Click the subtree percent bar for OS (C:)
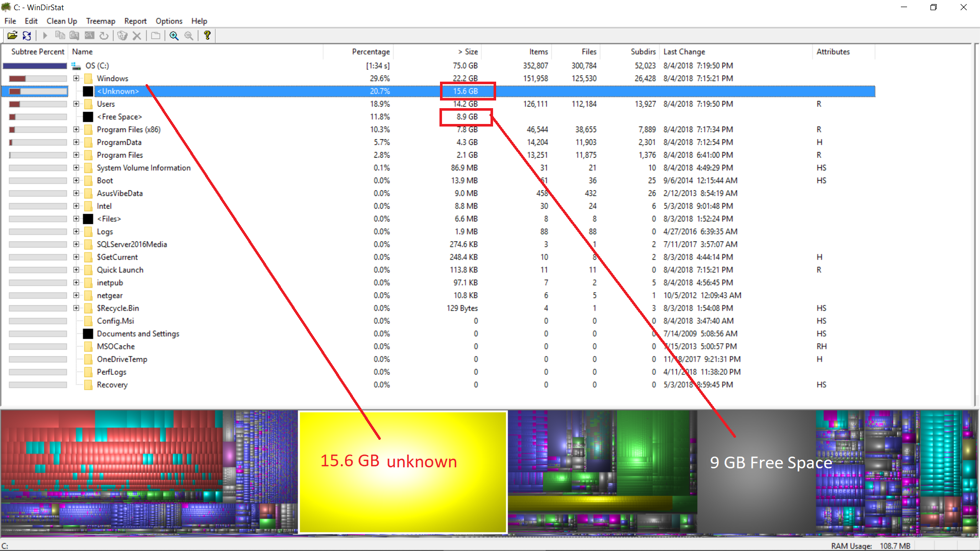 tap(35, 66)
